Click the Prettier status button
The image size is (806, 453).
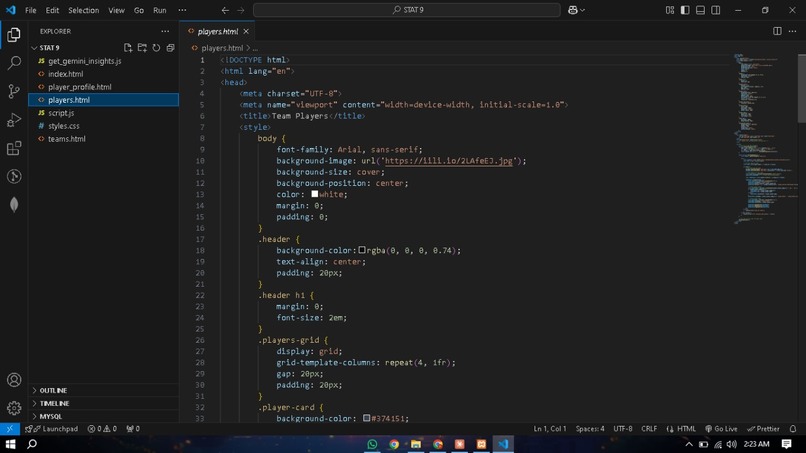click(x=763, y=429)
